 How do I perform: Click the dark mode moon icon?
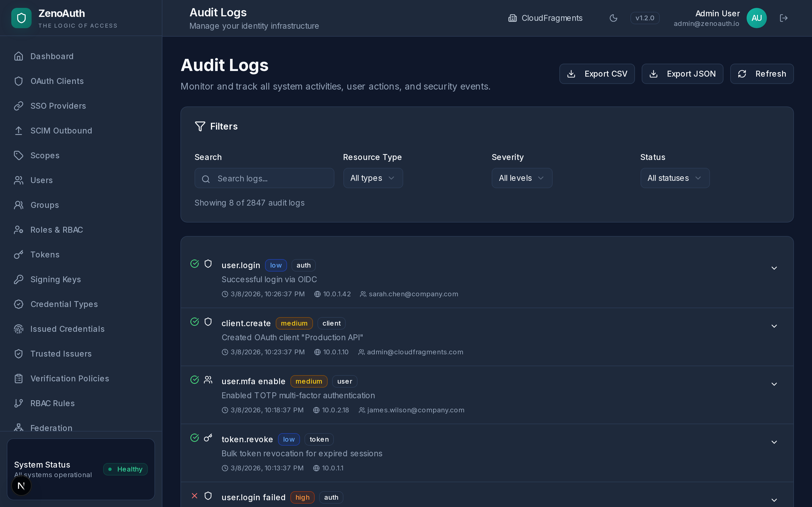coord(613,18)
